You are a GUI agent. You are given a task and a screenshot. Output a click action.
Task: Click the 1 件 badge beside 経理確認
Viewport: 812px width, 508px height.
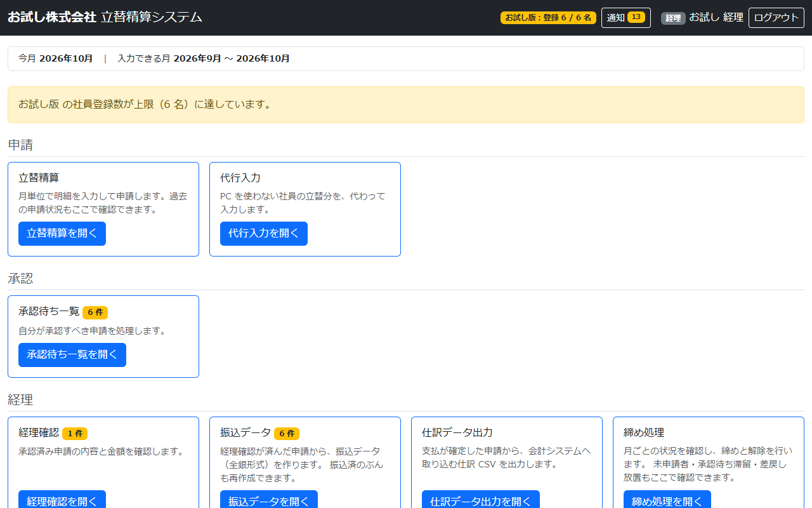click(75, 434)
